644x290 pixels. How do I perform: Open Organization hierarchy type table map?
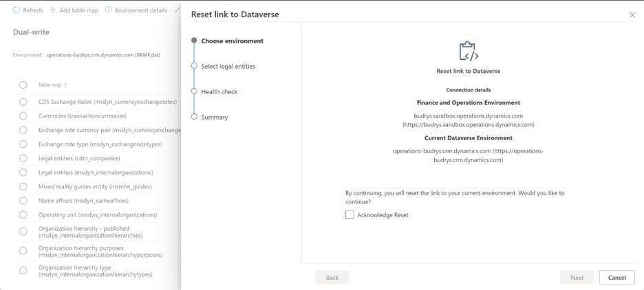pyautogui.click(x=95, y=271)
